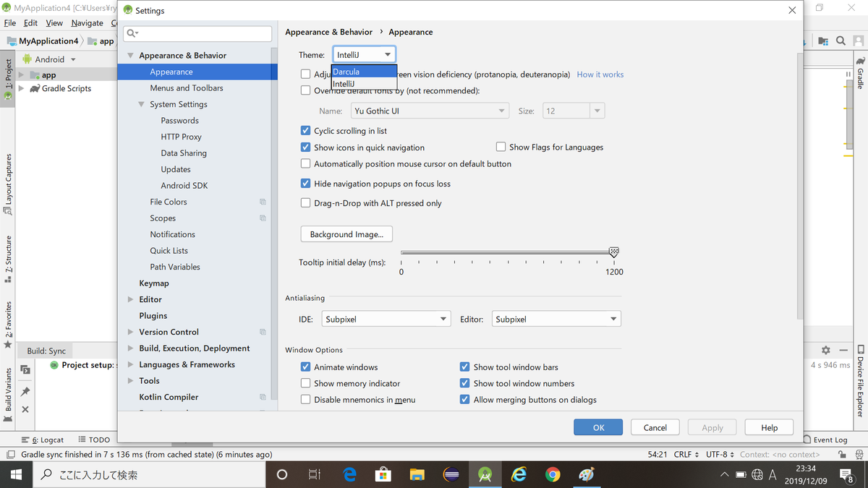Collapse System Settings tree node

pyautogui.click(x=141, y=105)
